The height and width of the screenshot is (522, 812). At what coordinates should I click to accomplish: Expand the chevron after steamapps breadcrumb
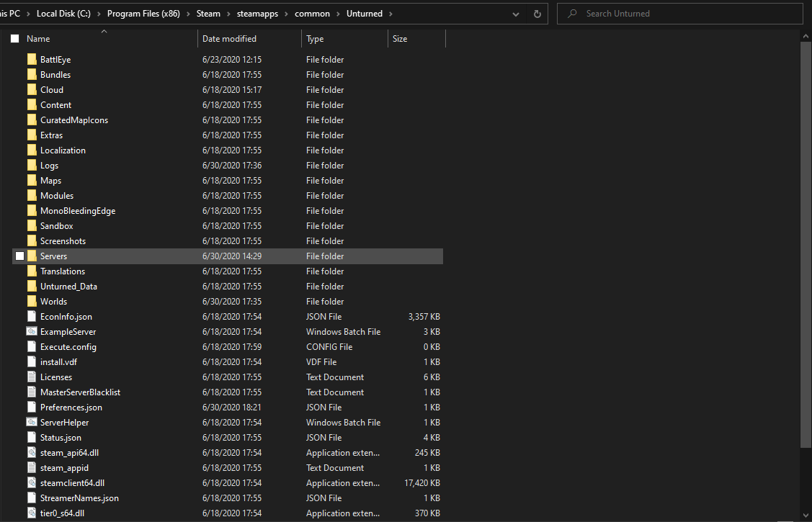coord(286,14)
